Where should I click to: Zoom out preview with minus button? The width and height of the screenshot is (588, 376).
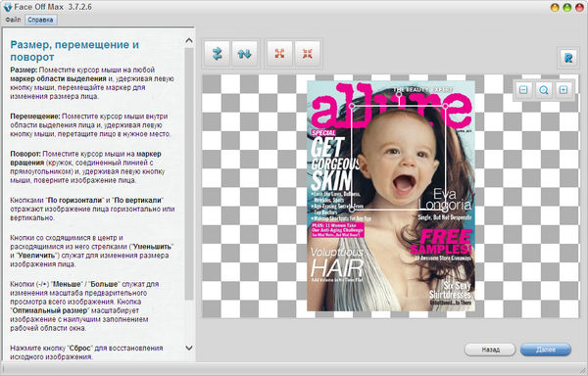[523, 90]
